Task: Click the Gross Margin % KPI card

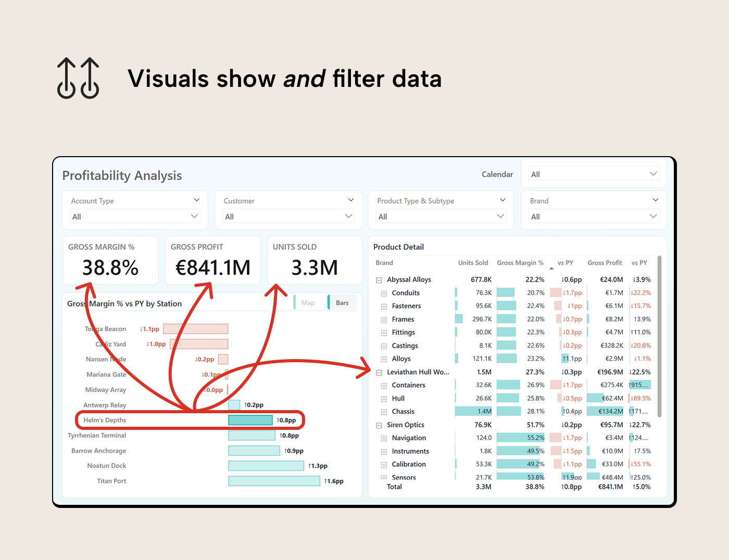Action: click(110, 260)
